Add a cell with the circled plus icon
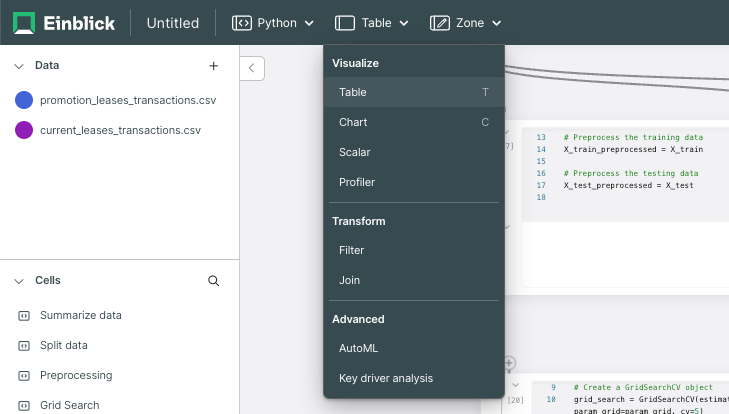 click(x=510, y=363)
